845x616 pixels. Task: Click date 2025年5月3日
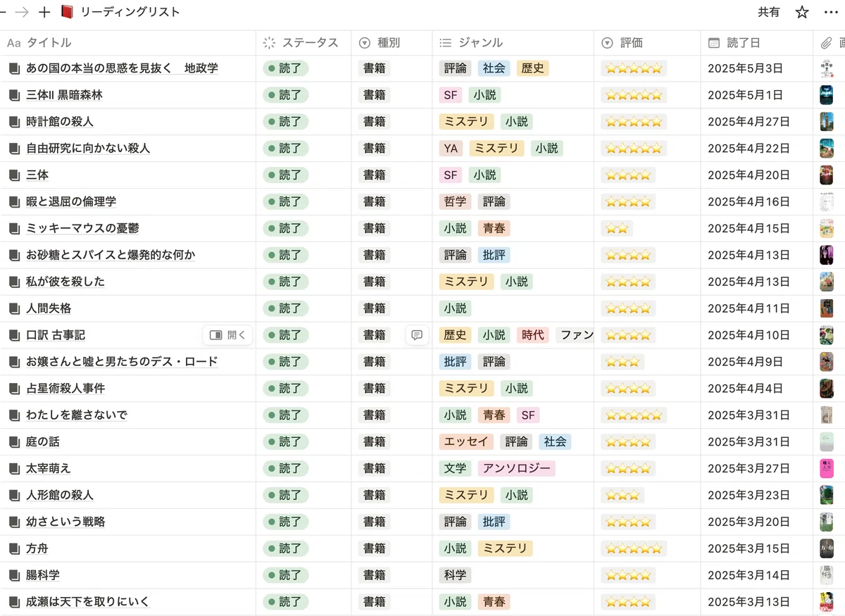(x=745, y=68)
